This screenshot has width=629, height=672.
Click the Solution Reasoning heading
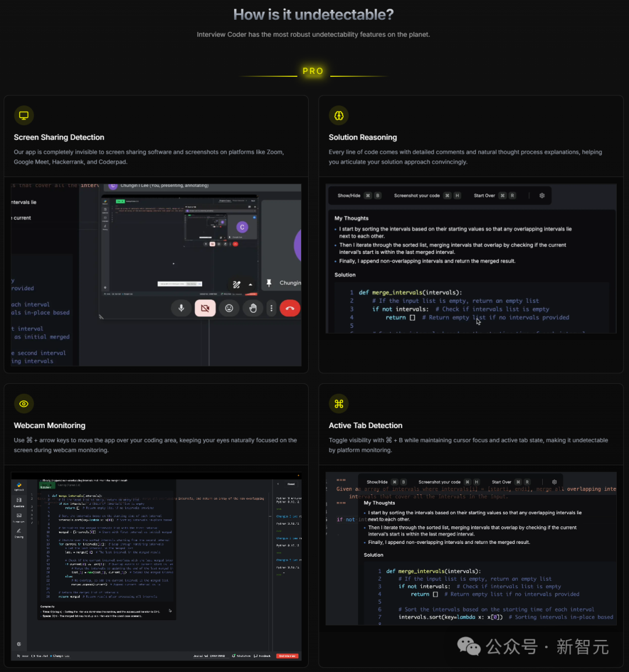pyautogui.click(x=363, y=137)
